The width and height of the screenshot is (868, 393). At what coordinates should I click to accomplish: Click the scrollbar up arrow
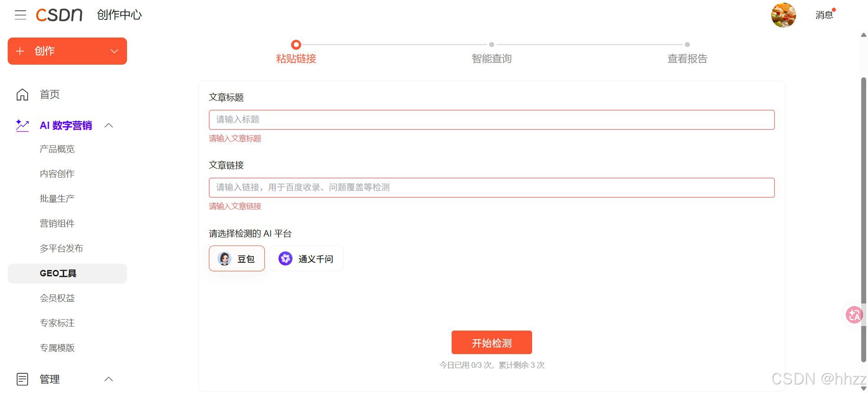[x=863, y=35]
